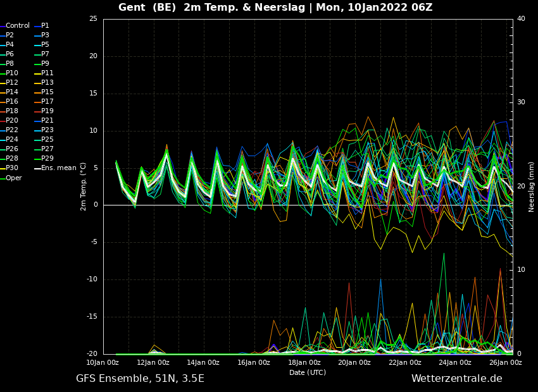This screenshot has width=538, height=392.
Task: Click the Wetterzentrale.de watermark text
Action: (457, 379)
